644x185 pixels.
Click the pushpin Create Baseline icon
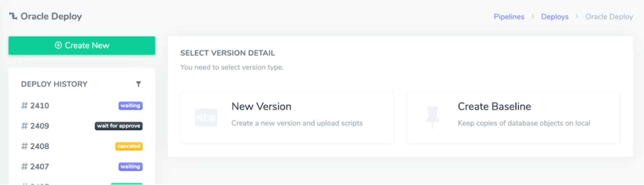432,117
